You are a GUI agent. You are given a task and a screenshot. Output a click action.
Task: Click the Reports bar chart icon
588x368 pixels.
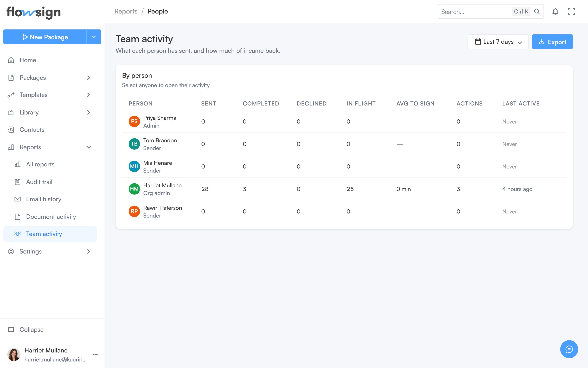11,147
